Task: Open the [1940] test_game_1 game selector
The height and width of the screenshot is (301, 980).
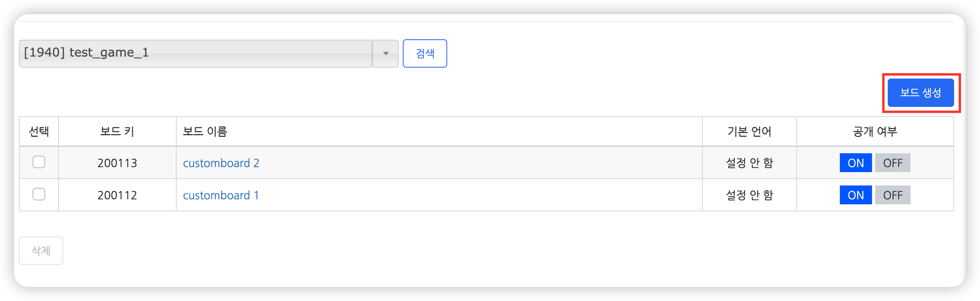Action: (195, 53)
